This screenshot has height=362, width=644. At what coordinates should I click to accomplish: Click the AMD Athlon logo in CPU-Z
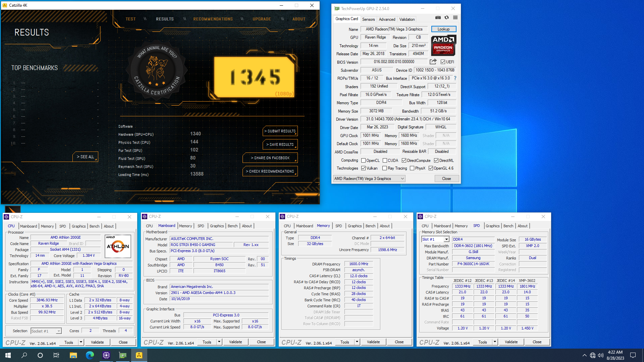[118, 246]
